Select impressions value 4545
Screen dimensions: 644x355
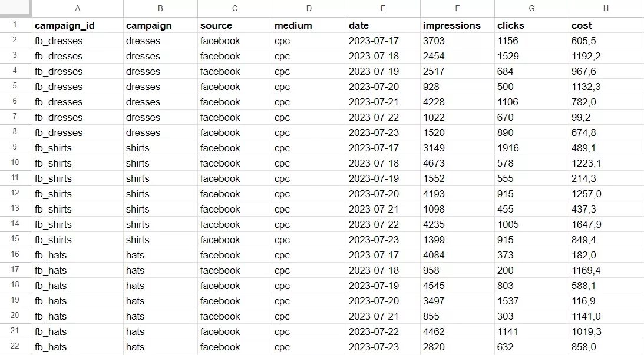(457, 286)
